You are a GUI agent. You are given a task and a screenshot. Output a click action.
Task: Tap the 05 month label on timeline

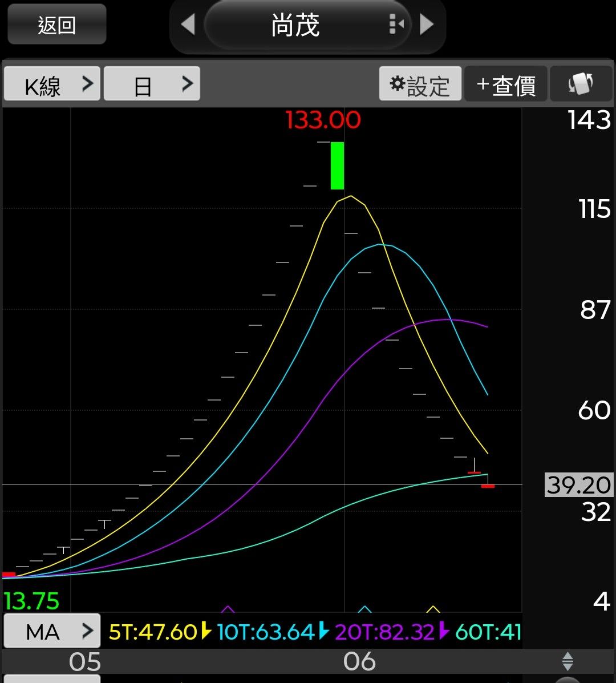coord(85,662)
